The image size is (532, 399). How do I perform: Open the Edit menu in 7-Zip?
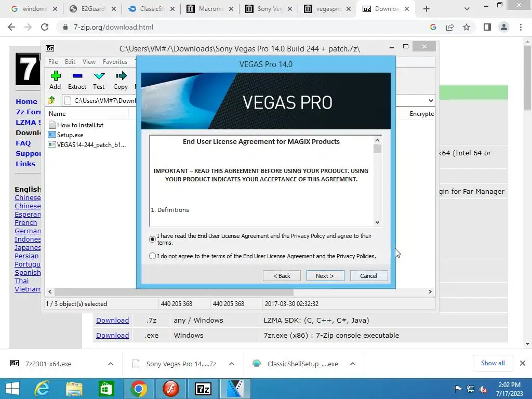(70, 62)
